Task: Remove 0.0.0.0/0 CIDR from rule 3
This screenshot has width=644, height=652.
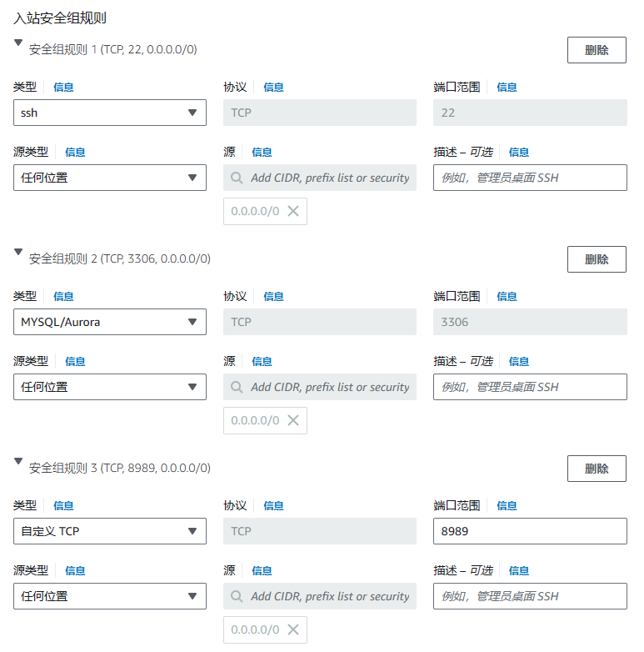Action: point(293,629)
